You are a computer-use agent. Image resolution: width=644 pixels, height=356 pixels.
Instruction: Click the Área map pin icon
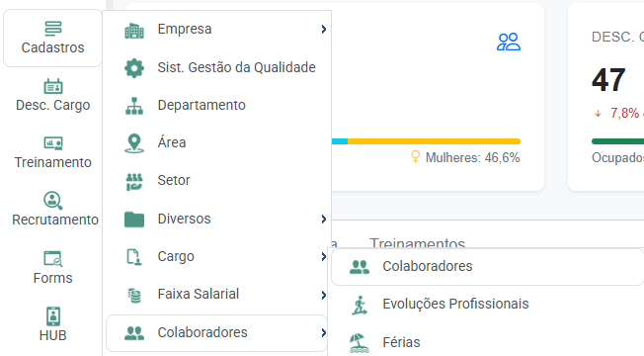tap(134, 143)
